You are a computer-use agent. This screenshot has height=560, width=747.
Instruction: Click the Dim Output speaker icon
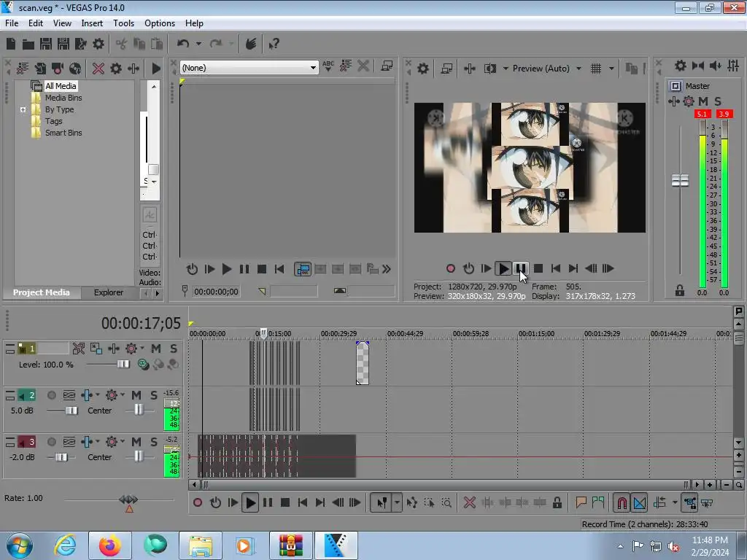[x=716, y=66]
